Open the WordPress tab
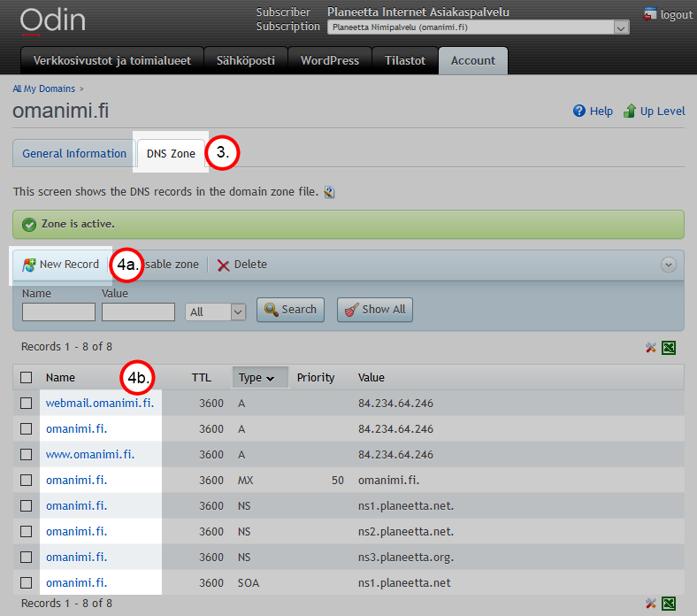This screenshot has height=616, width=697. 329,60
